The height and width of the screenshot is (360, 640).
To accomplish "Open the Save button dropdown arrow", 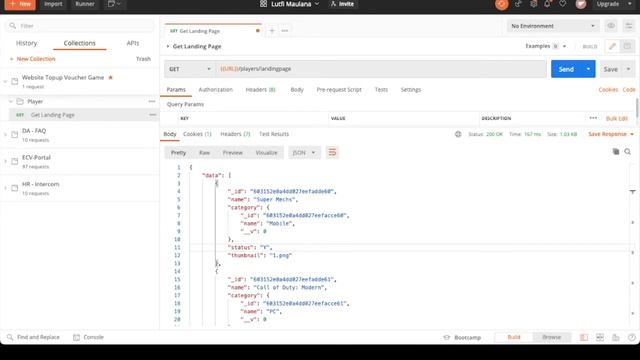I will [x=629, y=69].
